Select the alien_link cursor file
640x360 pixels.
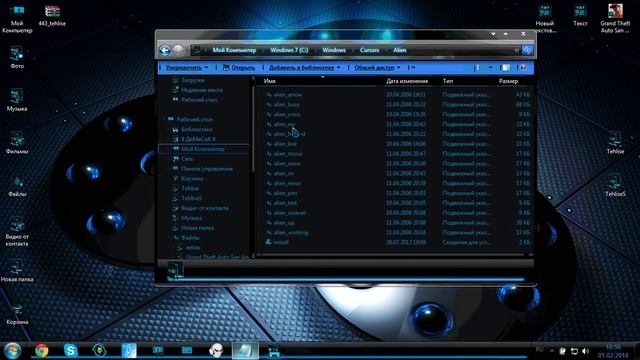pyautogui.click(x=282, y=144)
